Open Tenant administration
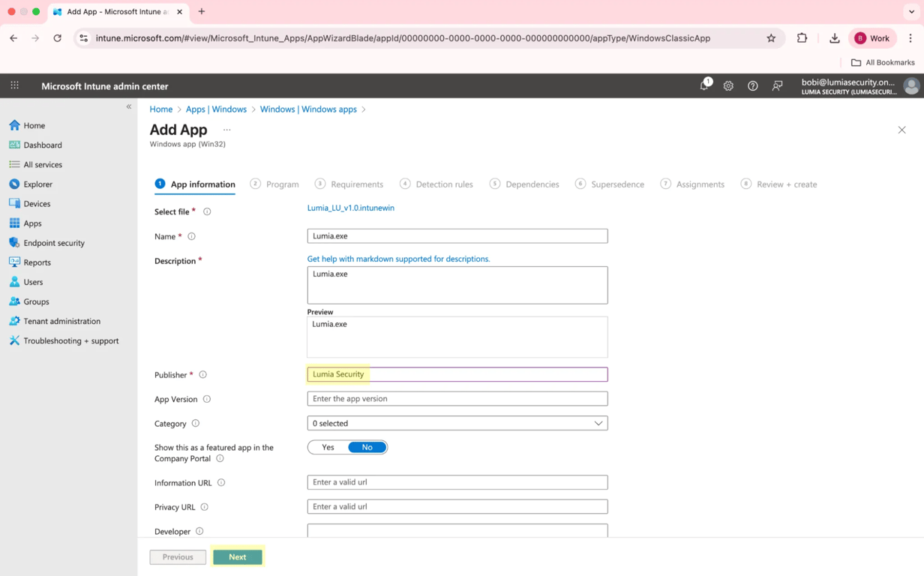 point(61,321)
